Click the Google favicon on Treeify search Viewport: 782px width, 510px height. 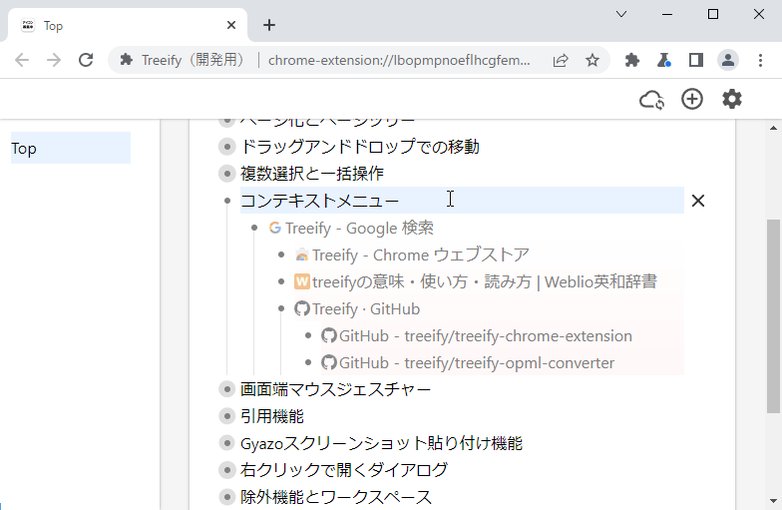[275, 228]
